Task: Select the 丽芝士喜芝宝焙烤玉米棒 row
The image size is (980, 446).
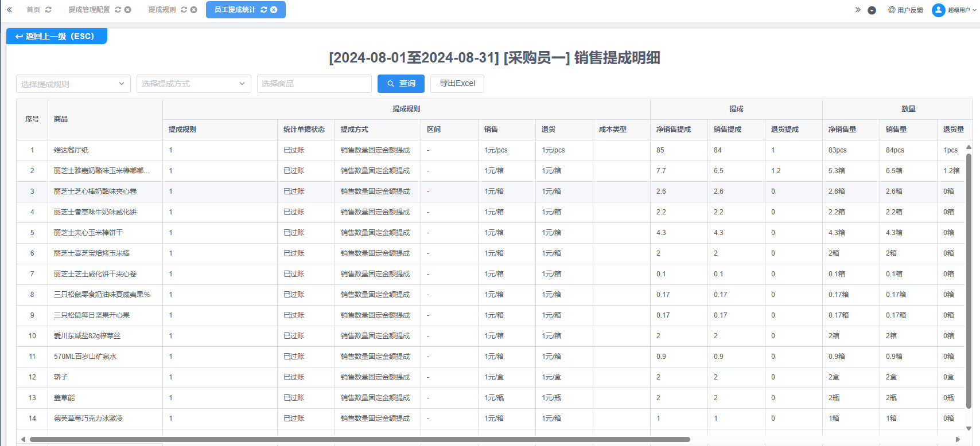Action: 491,253
